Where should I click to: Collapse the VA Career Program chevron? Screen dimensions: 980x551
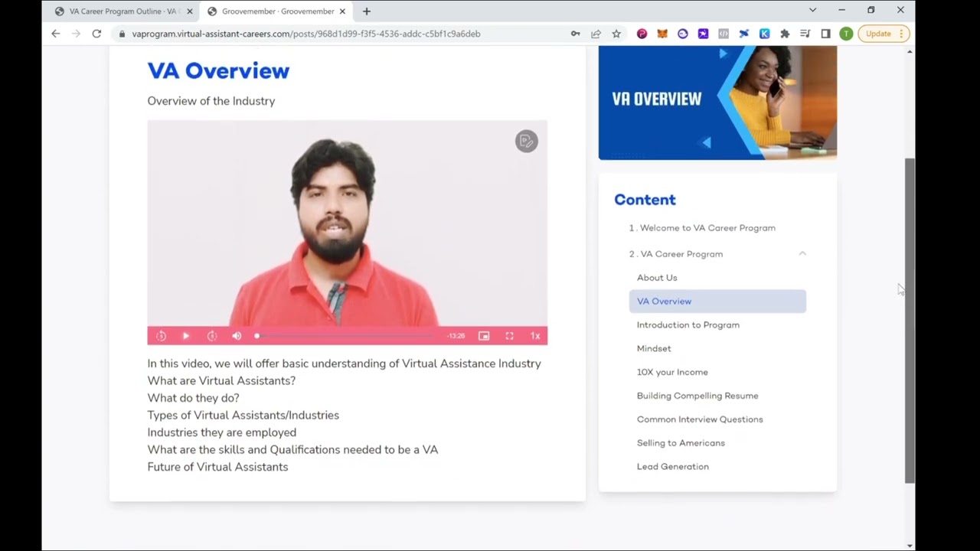(x=802, y=253)
